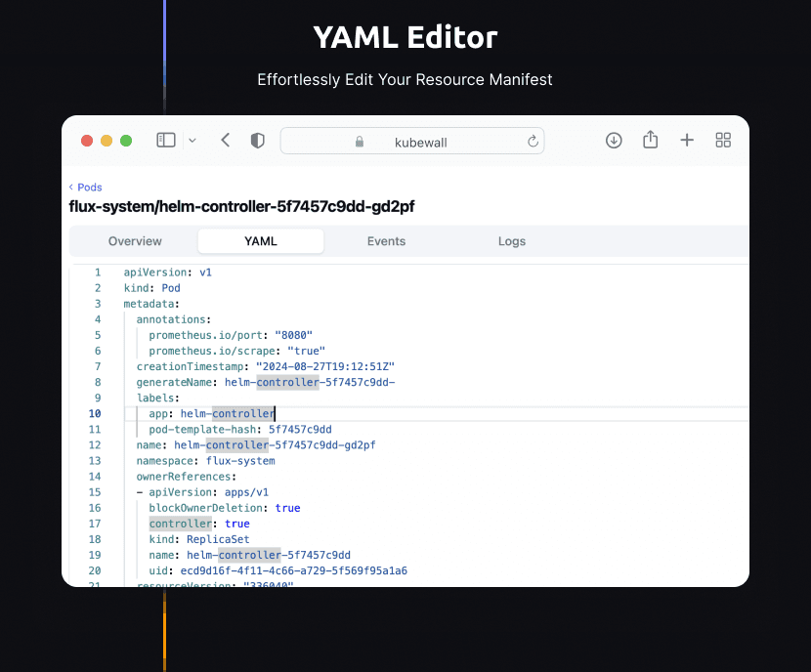Switch to the Overview tab

click(x=135, y=241)
